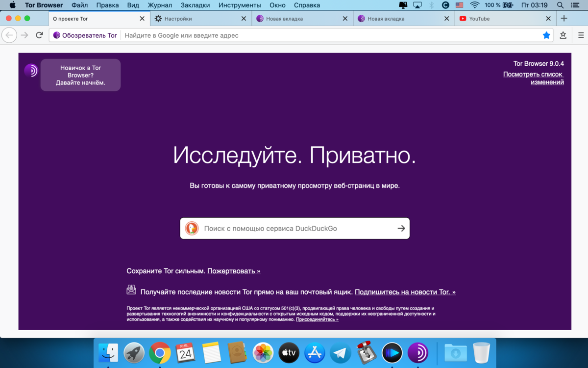
Task: Click the Присоединяйтесь link
Action: pyautogui.click(x=317, y=319)
